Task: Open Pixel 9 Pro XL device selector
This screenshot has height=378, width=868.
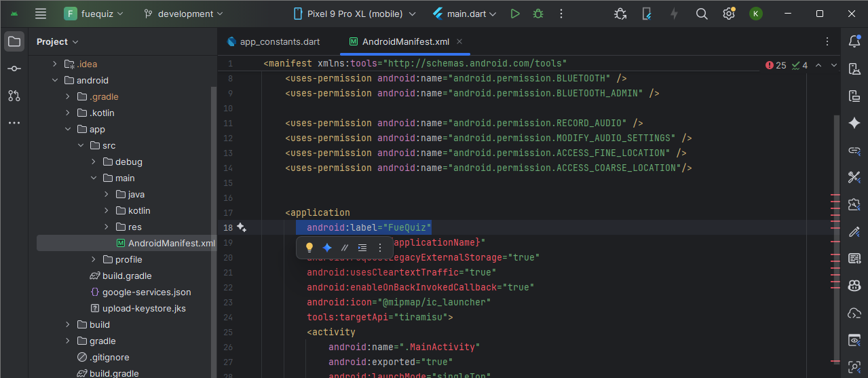Action: 354,14
